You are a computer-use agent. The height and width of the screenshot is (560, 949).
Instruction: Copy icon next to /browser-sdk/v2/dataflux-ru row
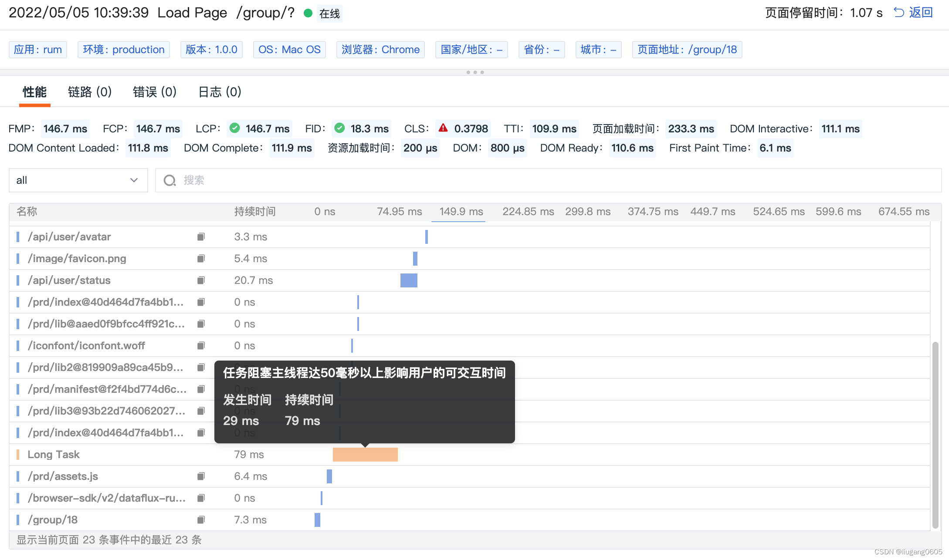pyautogui.click(x=201, y=498)
